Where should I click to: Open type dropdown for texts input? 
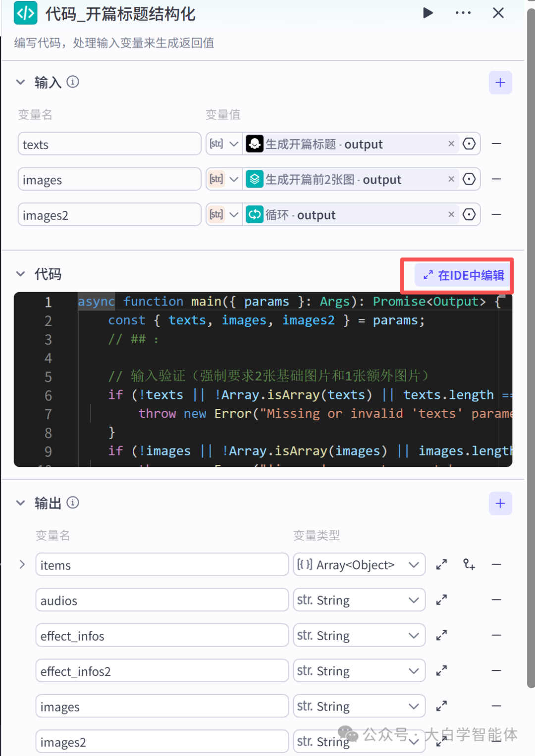(x=224, y=144)
